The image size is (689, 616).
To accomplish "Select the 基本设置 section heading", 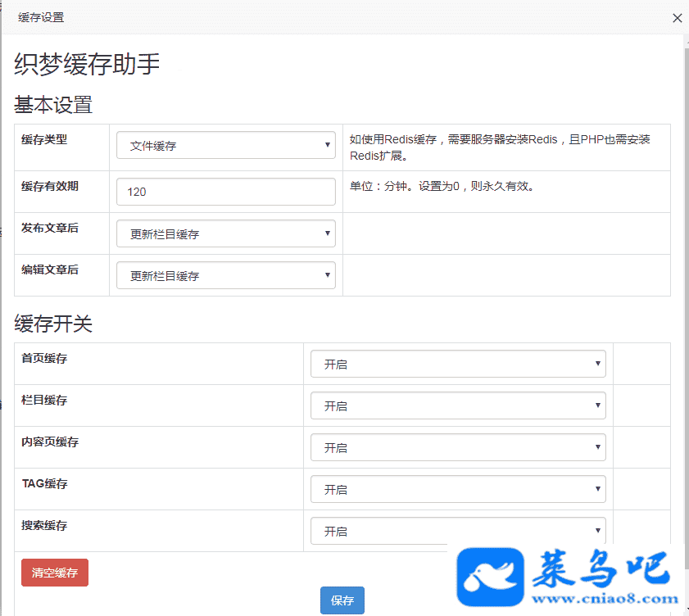I will [53, 105].
